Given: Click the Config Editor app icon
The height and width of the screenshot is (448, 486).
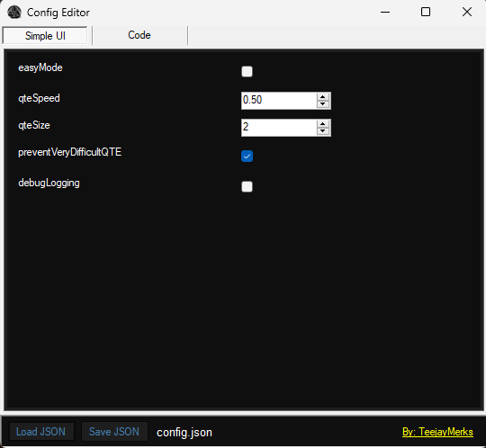Looking at the screenshot, I should (14, 13).
